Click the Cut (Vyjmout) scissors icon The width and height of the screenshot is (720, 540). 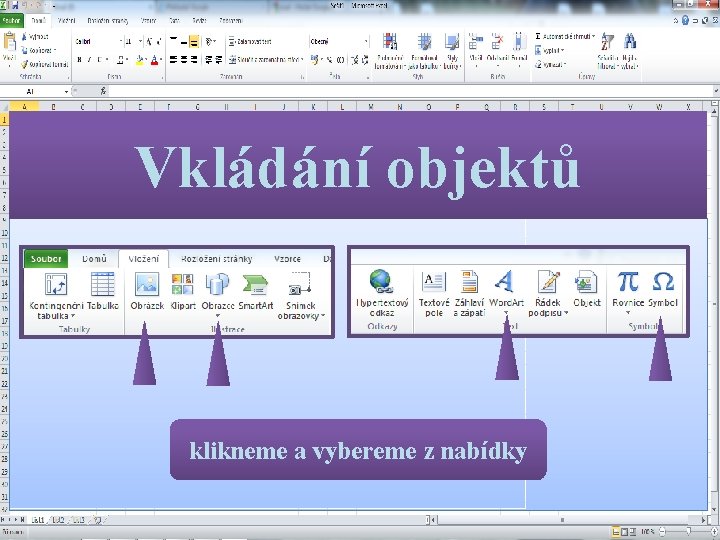[x=24, y=36]
